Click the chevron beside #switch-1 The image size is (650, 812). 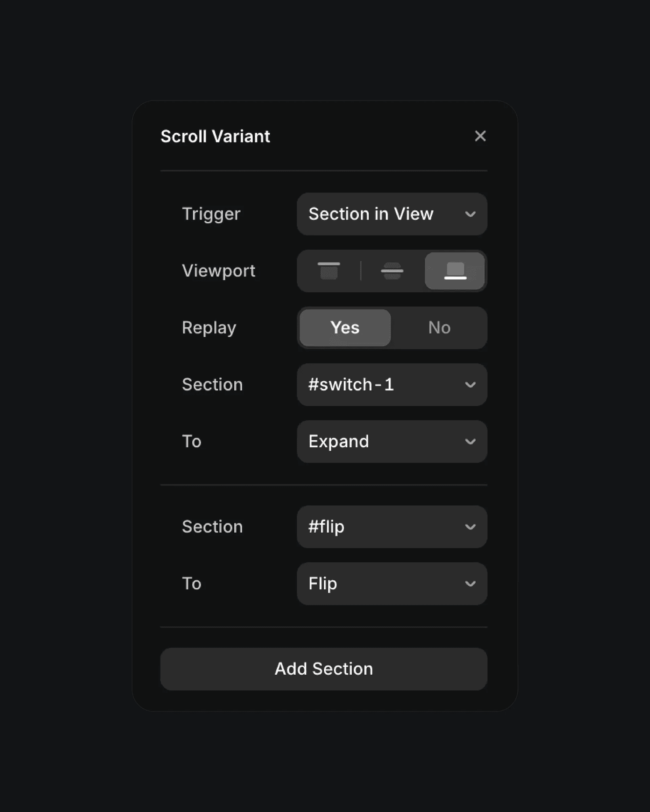coord(471,385)
